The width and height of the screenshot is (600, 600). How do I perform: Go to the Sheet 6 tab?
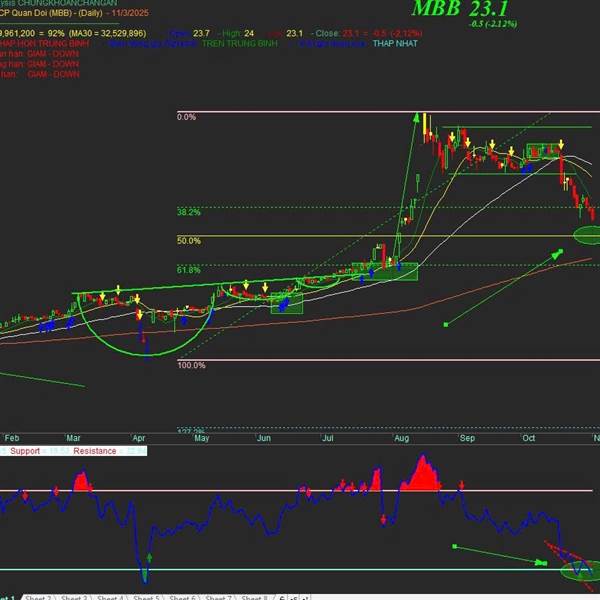182,597
